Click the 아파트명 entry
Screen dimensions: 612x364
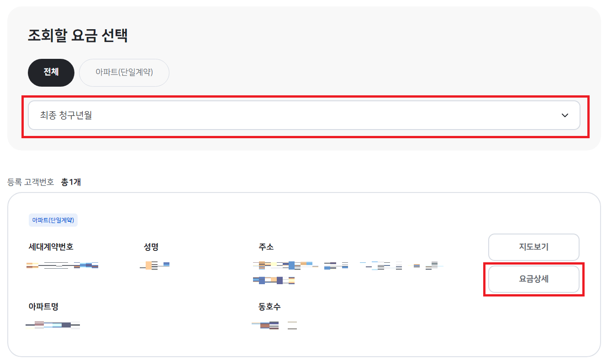[52, 325]
